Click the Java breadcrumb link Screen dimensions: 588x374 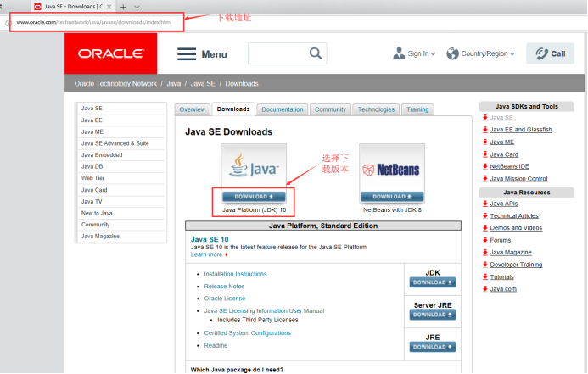pyautogui.click(x=174, y=84)
